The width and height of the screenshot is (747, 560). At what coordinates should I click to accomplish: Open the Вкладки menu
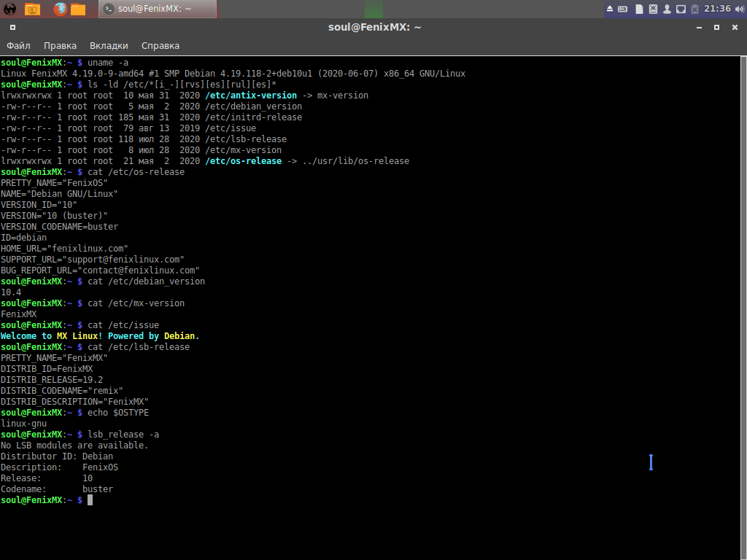109,46
